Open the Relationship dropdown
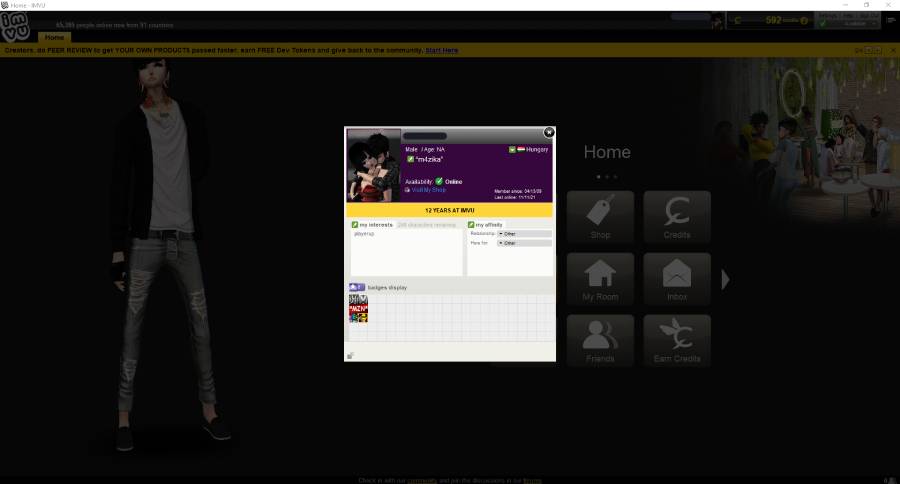The image size is (900, 484). 524,234
